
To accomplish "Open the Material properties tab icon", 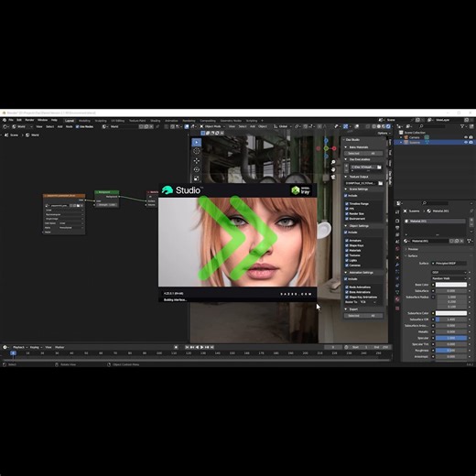I will [397, 299].
